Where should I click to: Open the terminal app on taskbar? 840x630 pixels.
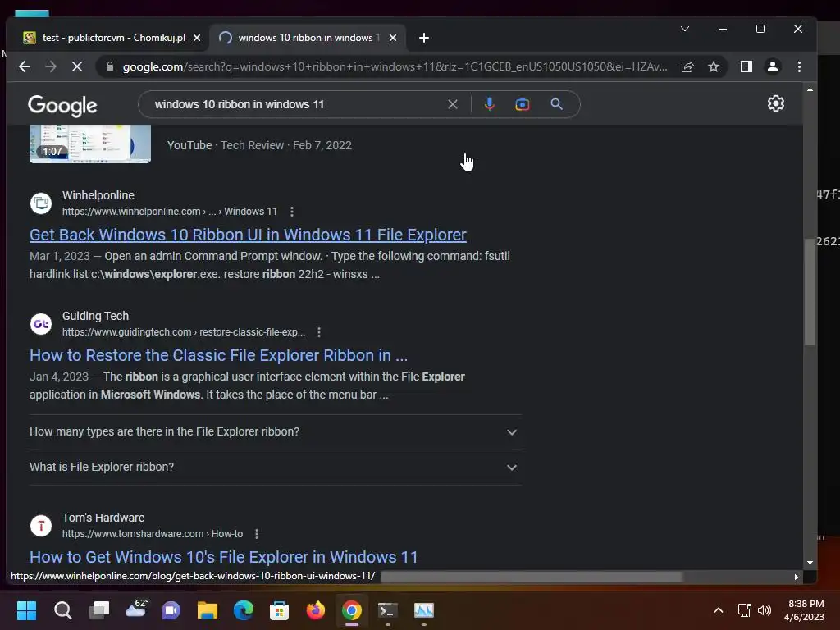[387, 610]
